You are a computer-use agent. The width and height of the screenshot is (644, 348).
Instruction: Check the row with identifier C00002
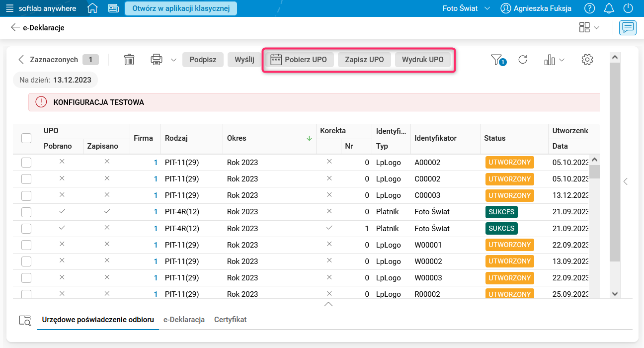click(26, 179)
